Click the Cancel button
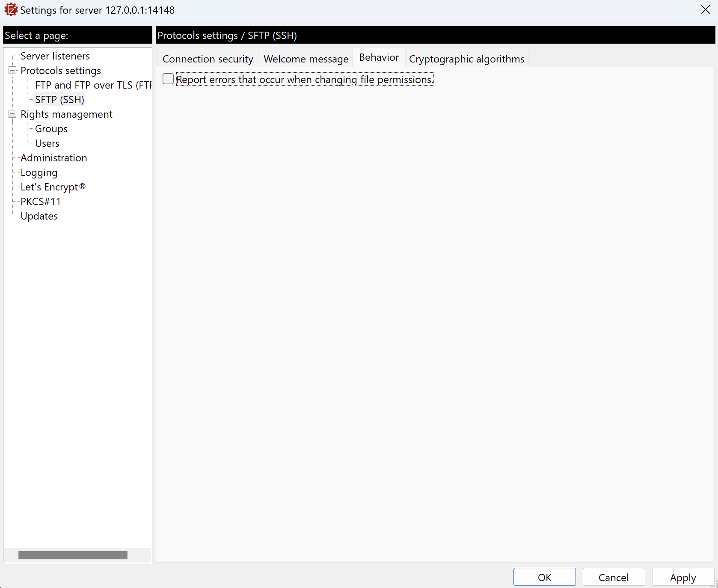This screenshot has height=588, width=718. pos(614,577)
